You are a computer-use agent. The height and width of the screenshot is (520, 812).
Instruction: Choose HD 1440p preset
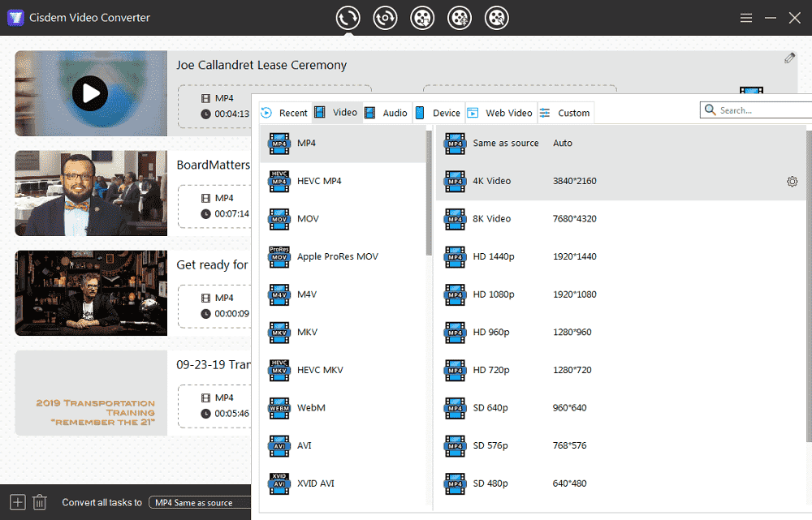point(621,256)
